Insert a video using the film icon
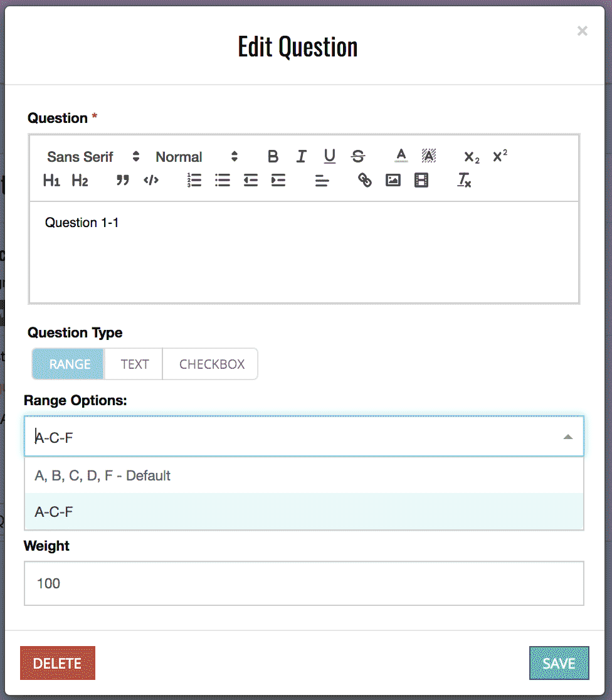612x700 pixels. pyautogui.click(x=421, y=181)
